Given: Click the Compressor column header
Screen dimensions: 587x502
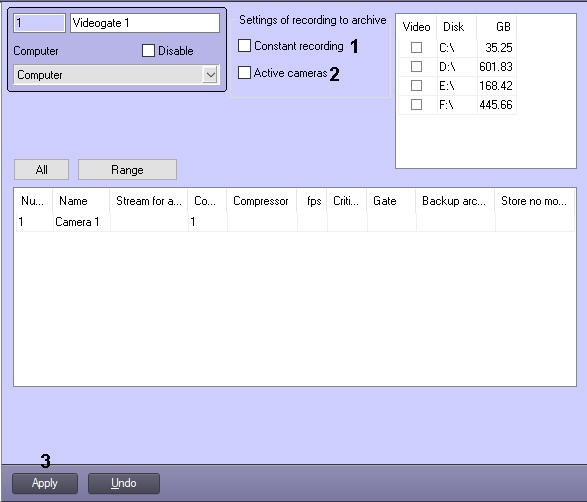Looking at the screenshot, I should [261, 201].
